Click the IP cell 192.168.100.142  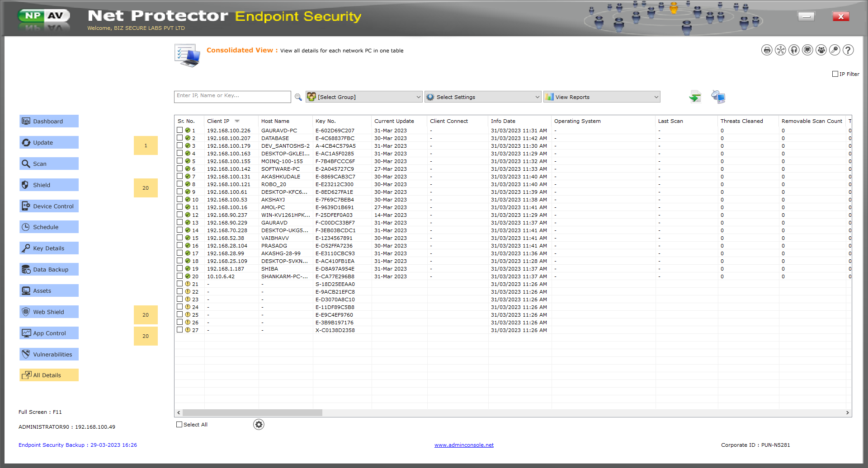click(x=229, y=169)
